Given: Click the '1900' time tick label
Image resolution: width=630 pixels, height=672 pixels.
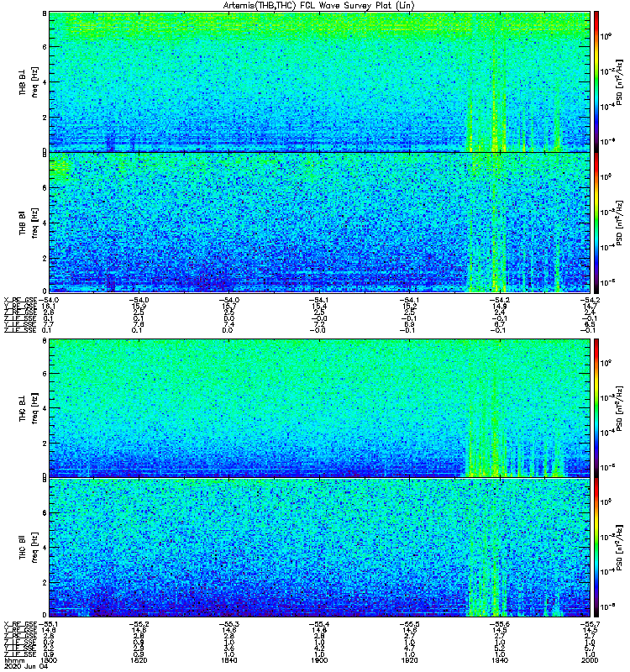Looking at the screenshot, I should [x=319, y=660].
